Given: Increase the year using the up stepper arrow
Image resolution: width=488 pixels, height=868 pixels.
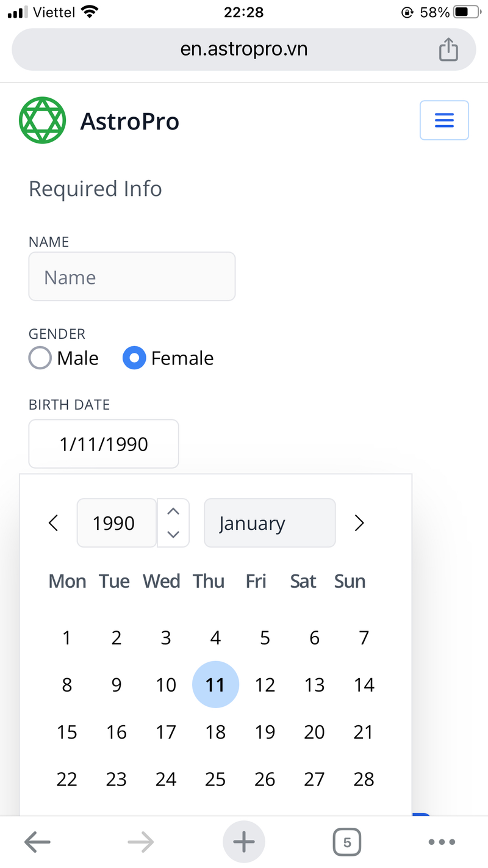Looking at the screenshot, I should (173, 510).
